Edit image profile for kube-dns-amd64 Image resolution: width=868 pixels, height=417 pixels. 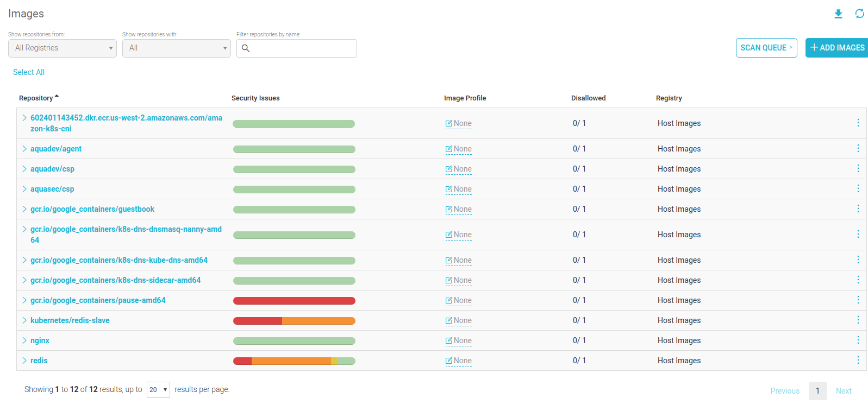point(458,261)
